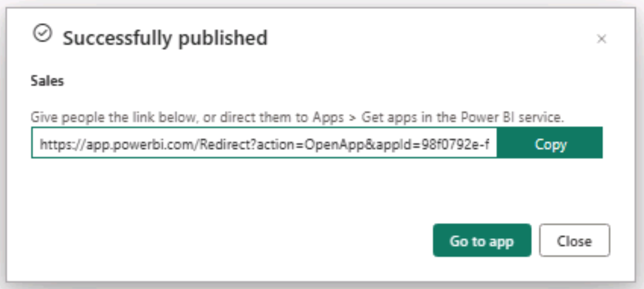Screen dimensions: 644x289
Task: Click the Go to app button
Action: point(481,241)
